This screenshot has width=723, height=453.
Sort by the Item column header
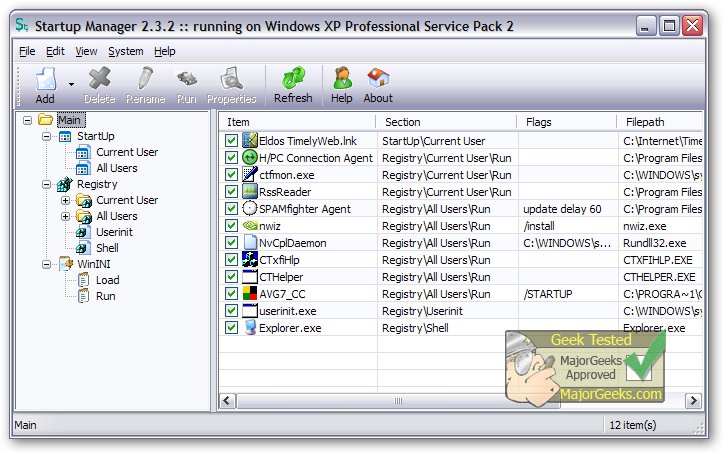pos(297,122)
